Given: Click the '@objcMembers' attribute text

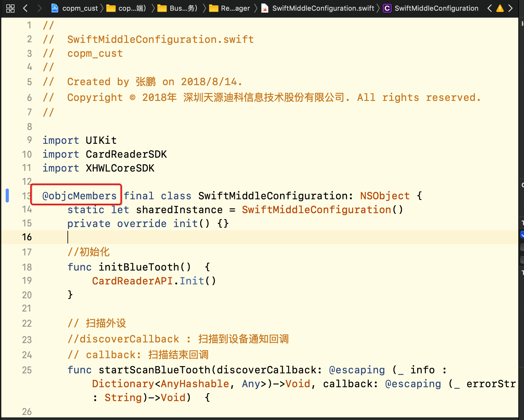Looking at the screenshot, I should pos(79,196).
